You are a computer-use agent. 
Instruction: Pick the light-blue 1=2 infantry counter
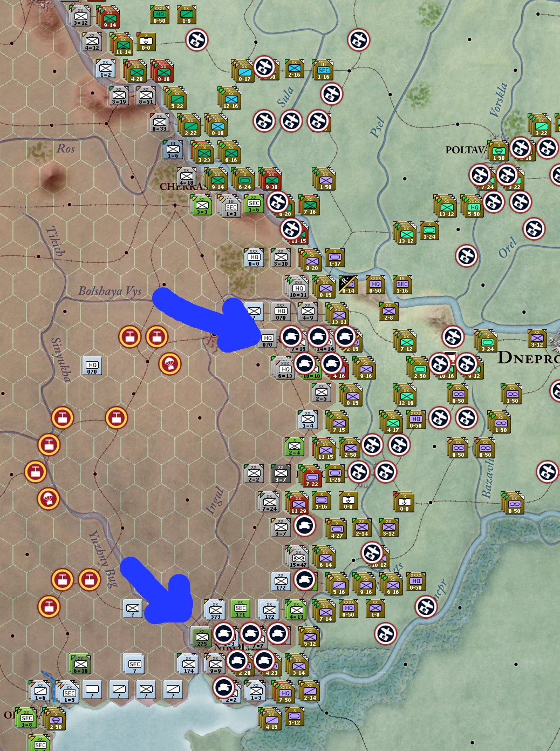pos(105,69)
